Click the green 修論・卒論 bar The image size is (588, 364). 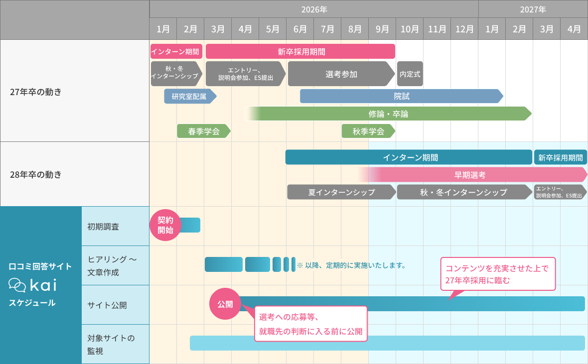[389, 114]
